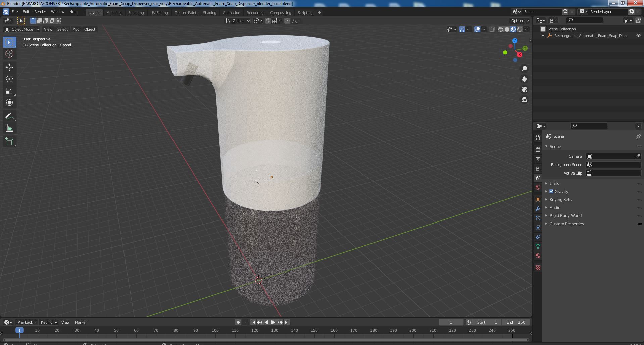Activate the Transform tool
The width and height of the screenshot is (644, 345).
[x=9, y=103]
